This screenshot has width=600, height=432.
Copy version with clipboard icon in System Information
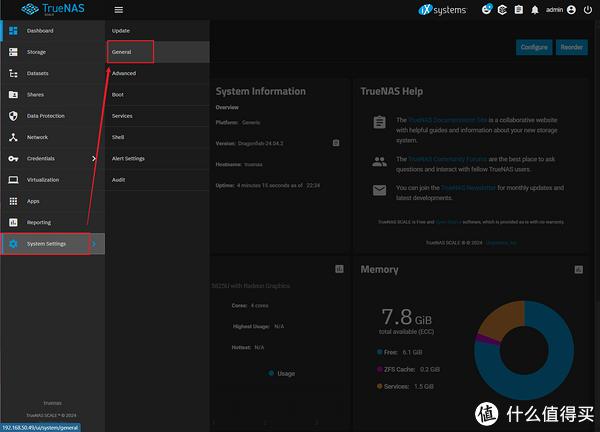(x=336, y=143)
